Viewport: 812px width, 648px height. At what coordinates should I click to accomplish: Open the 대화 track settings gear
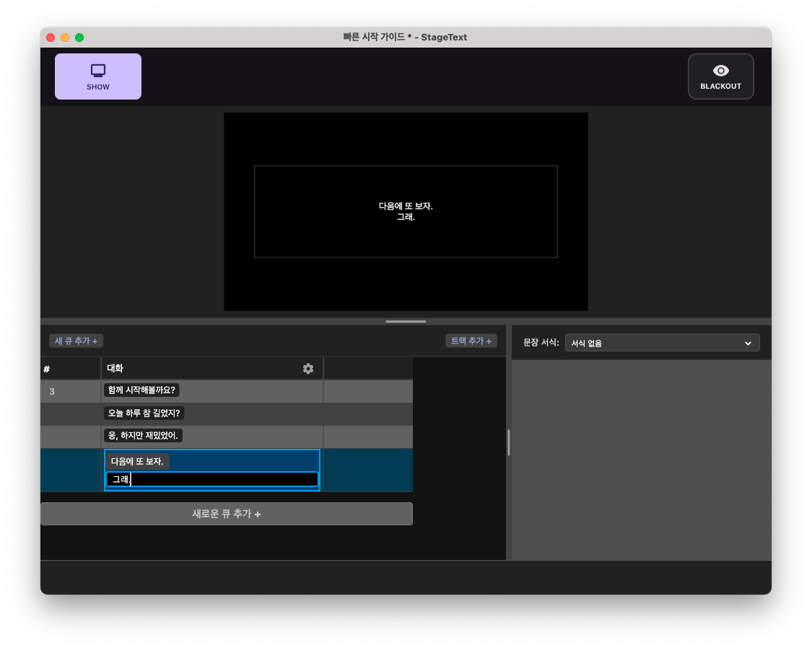[x=308, y=369]
